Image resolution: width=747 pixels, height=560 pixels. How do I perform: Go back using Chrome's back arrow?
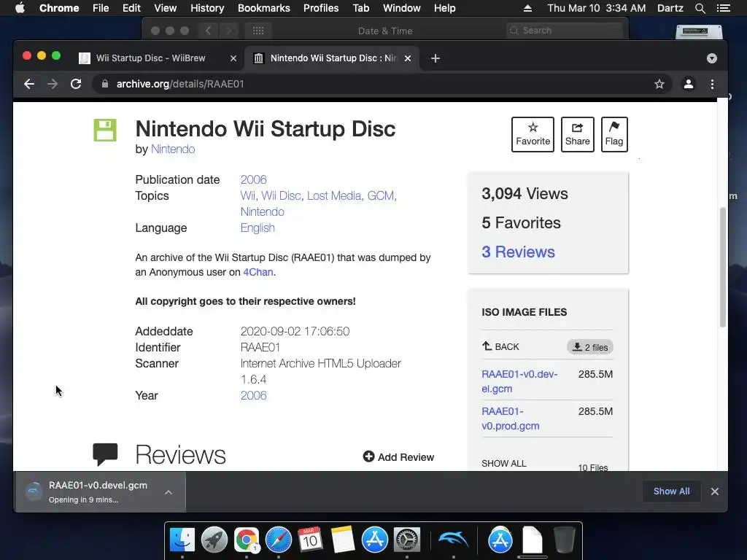(29, 85)
